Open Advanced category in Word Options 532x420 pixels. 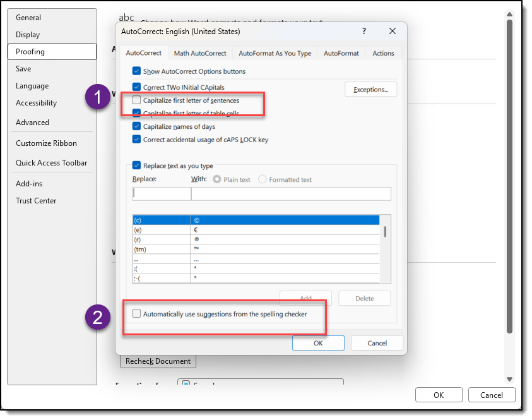pos(32,123)
